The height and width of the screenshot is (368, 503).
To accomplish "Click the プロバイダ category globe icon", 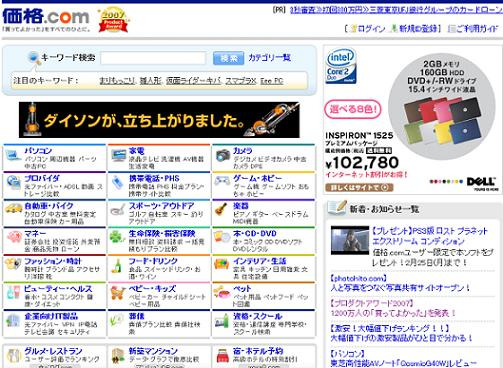I will point(13,183).
